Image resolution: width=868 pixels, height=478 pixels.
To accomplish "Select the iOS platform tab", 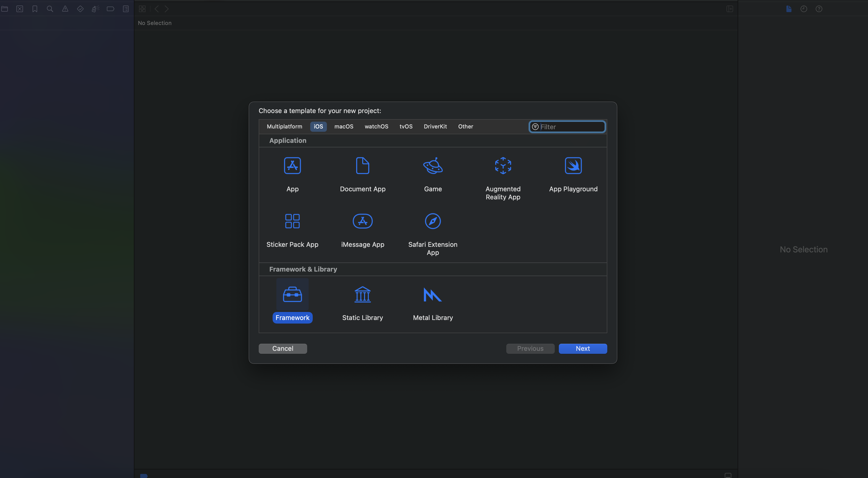I will (x=318, y=127).
